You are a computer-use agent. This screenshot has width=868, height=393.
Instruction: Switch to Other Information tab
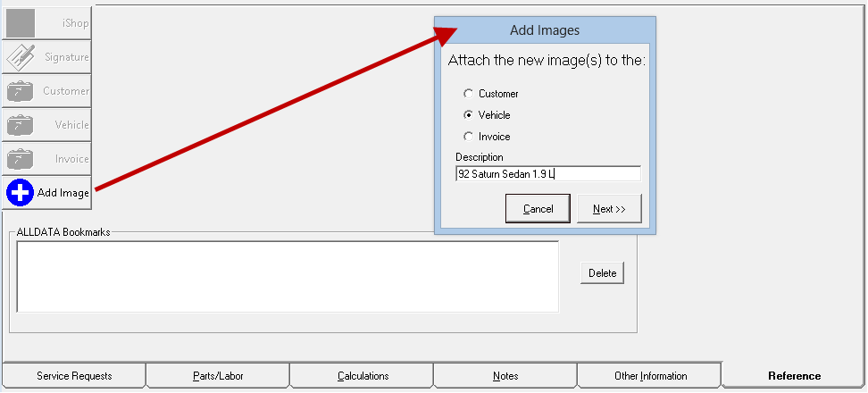click(650, 376)
